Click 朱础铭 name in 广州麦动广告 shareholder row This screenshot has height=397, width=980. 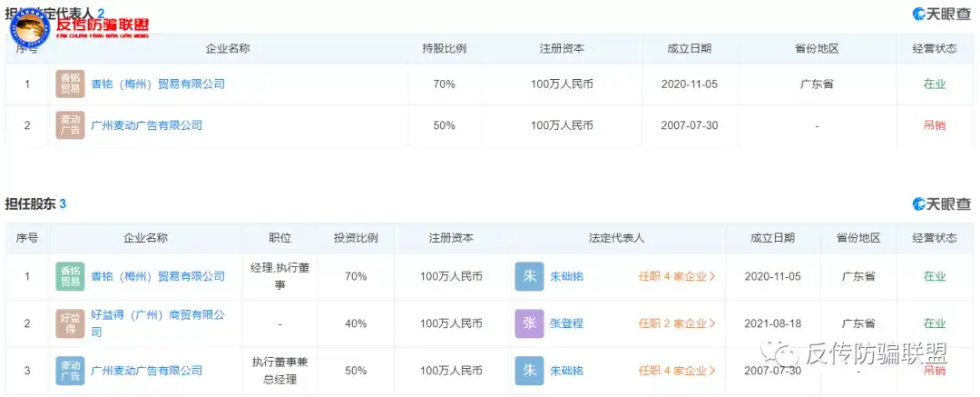567,371
